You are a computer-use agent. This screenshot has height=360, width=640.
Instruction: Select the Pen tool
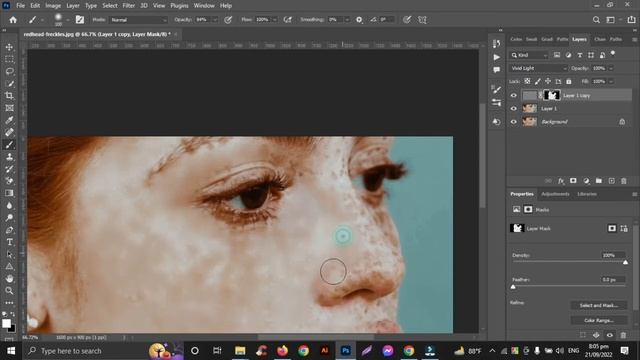tap(9, 230)
